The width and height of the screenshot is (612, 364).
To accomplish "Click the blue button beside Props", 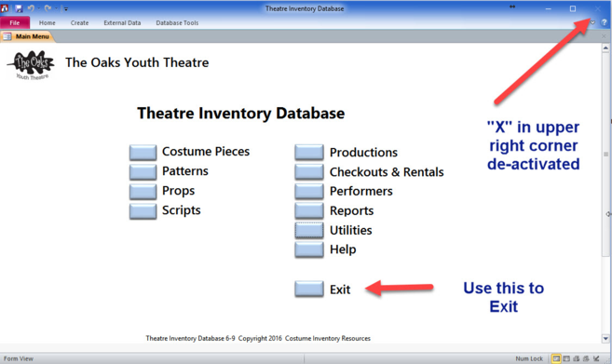I will [x=143, y=191].
